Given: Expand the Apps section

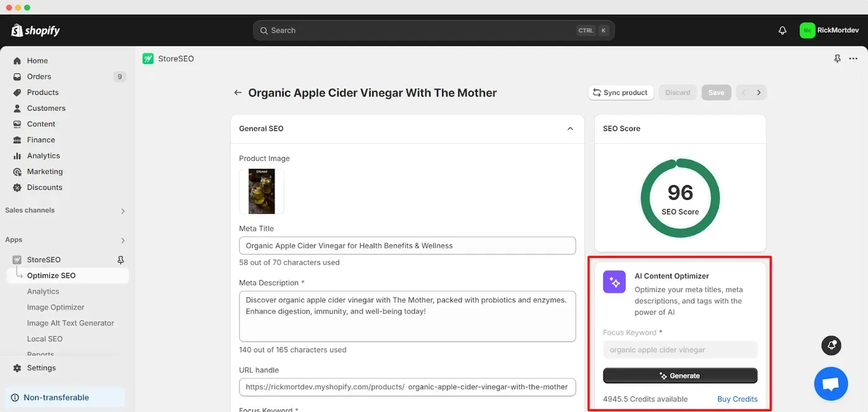Looking at the screenshot, I should coord(123,240).
